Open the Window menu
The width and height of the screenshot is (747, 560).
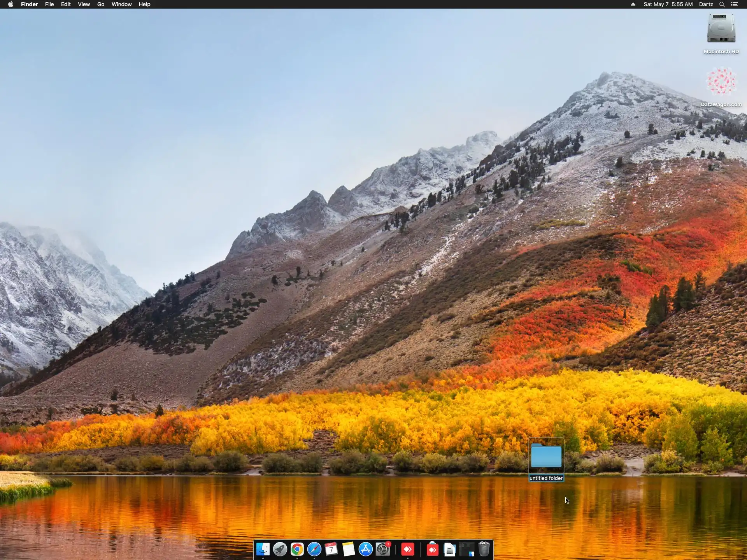121,4
